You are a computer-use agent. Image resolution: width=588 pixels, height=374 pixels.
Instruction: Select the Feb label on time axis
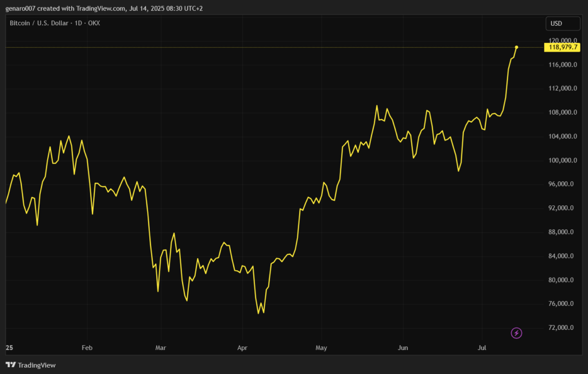pyautogui.click(x=87, y=348)
